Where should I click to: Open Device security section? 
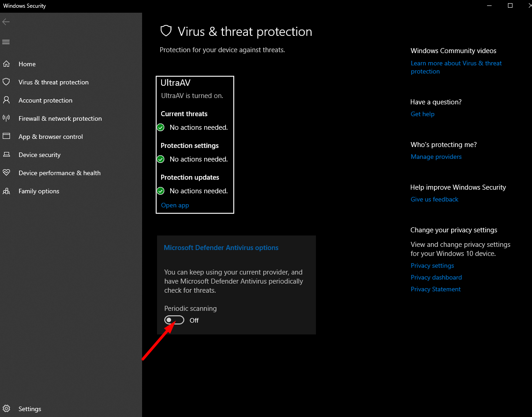pos(39,155)
